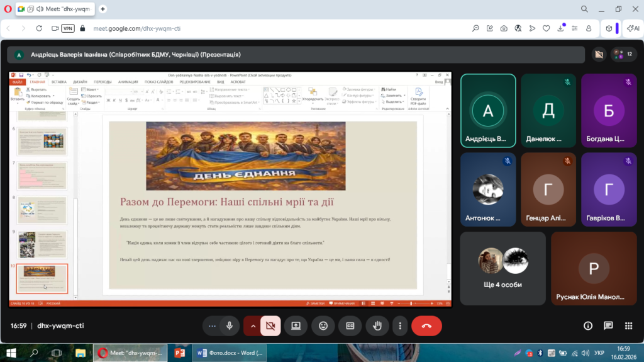The height and width of the screenshot is (362, 644).
Task: Turn the camera on in Meet
Action: tap(271, 325)
